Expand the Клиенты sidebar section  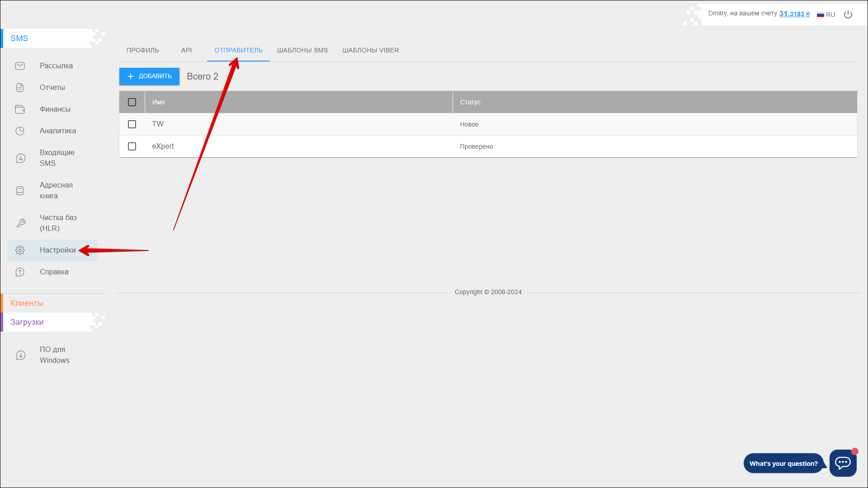click(x=27, y=303)
